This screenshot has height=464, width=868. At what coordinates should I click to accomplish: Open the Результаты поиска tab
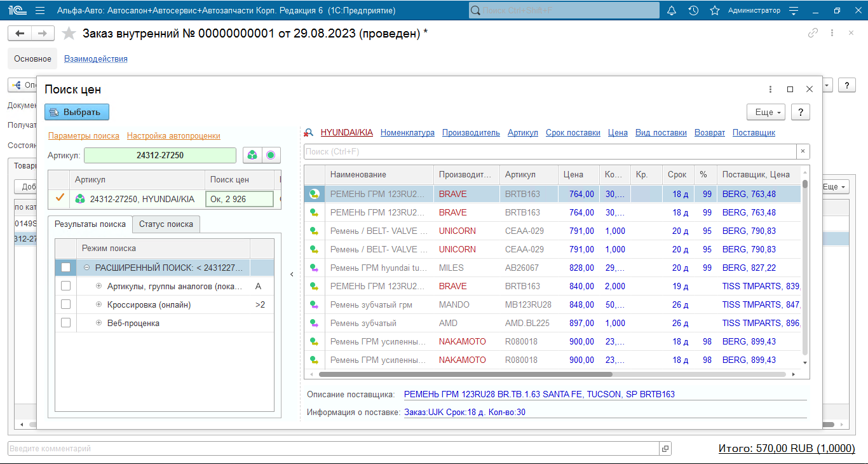click(x=90, y=224)
